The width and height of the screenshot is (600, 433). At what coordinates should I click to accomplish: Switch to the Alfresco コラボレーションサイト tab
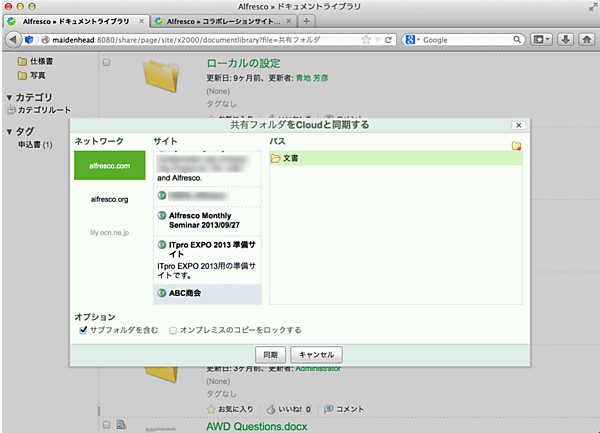218,20
